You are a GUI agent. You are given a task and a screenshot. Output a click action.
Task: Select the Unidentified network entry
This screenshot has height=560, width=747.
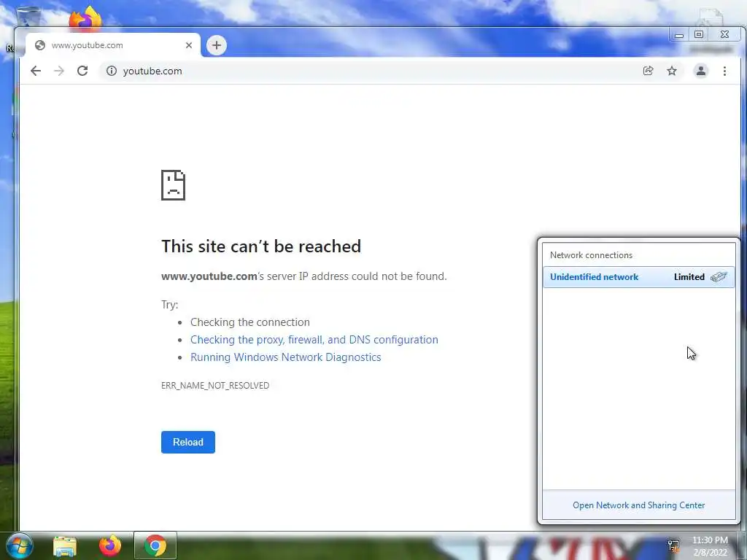[639, 277]
